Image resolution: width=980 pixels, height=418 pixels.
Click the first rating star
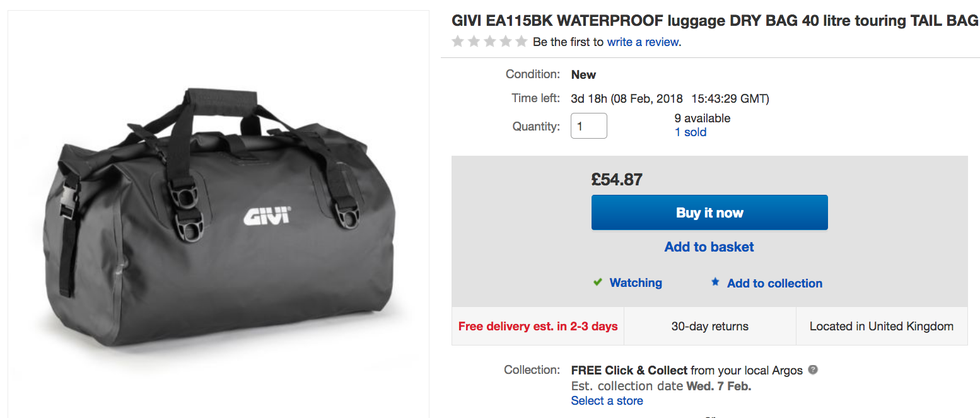pyautogui.click(x=458, y=42)
